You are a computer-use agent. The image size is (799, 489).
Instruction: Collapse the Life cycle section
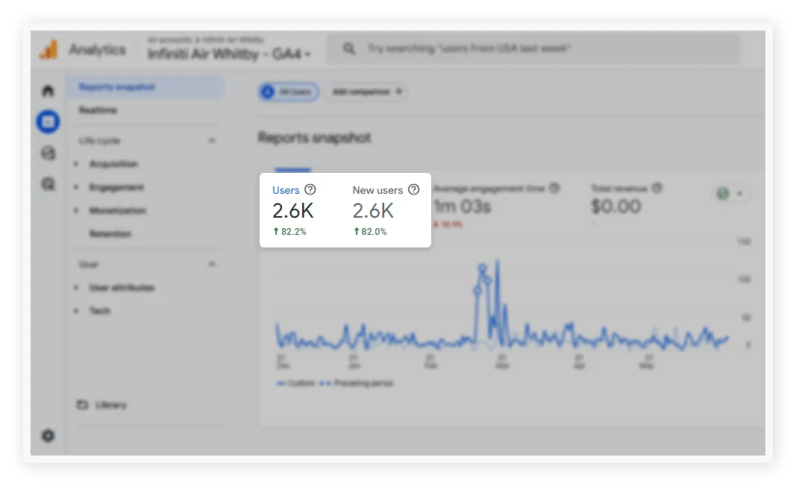point(212,140)
